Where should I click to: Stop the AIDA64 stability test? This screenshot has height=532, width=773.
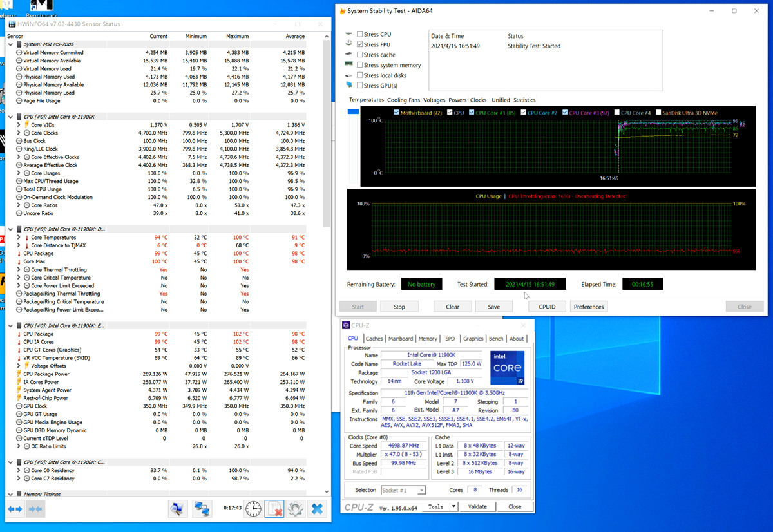399,307
